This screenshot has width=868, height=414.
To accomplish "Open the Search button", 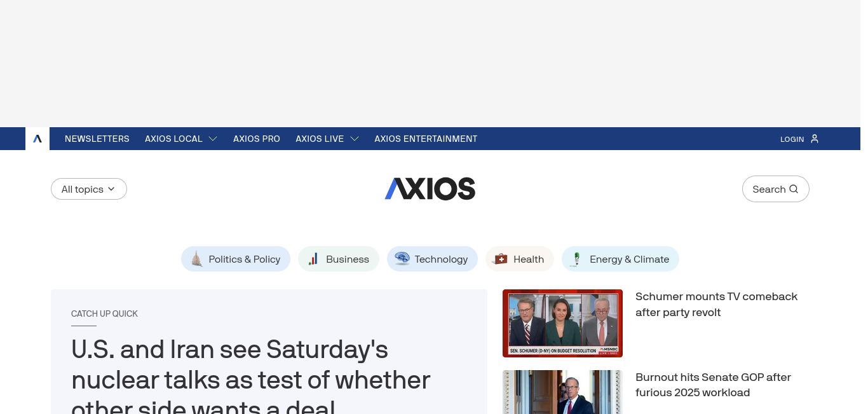I will (x=776, y=189).
